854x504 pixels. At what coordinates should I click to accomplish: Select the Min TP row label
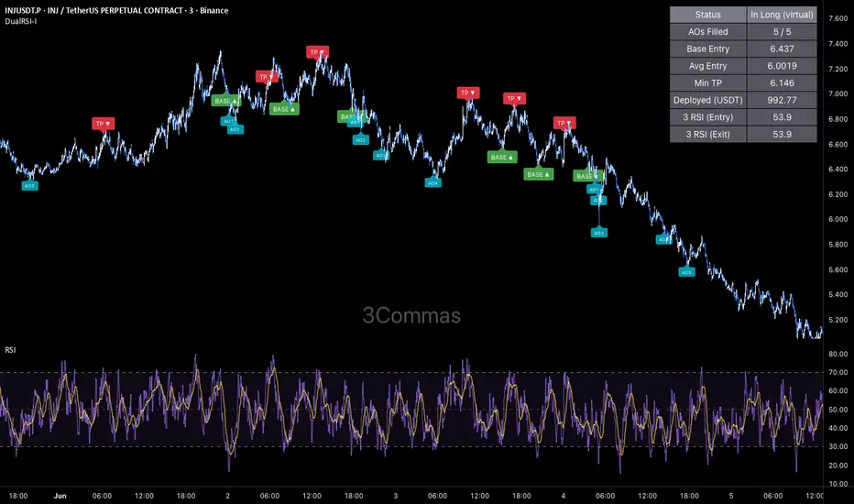[x=707, y=82]
